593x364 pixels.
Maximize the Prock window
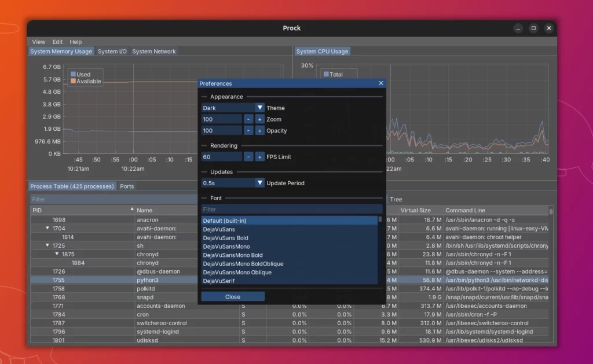click(533, 28)
